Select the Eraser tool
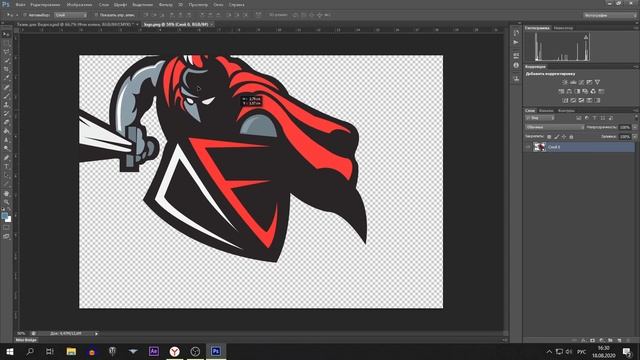Viewport: 640px width, 360px height. pyautogui.click(x=6, y=122)
